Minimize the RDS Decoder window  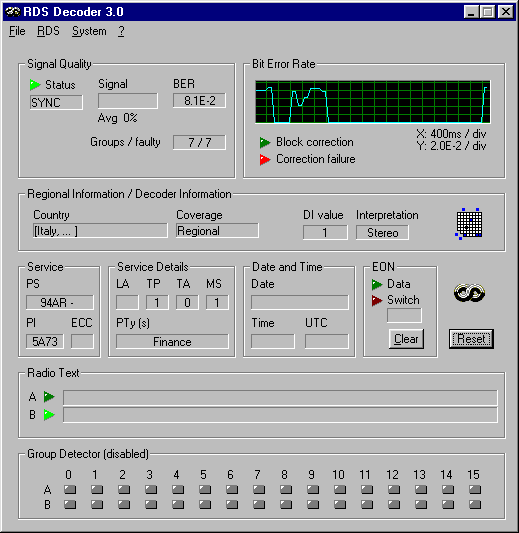tap(471, 12)
